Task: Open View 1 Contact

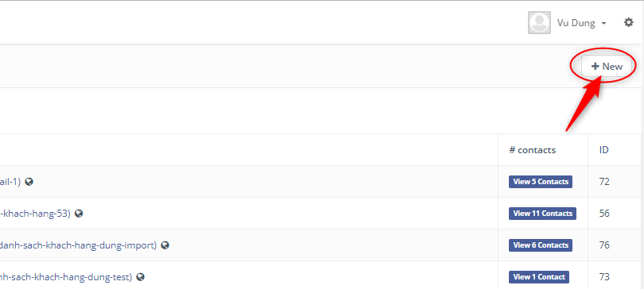Action: [539, 277]
